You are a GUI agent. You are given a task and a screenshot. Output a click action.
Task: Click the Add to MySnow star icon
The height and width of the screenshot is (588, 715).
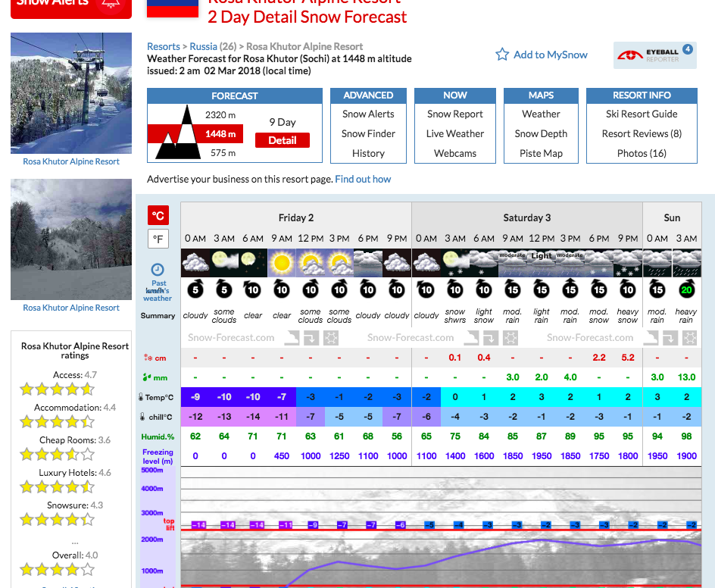(x=502, y=55)
